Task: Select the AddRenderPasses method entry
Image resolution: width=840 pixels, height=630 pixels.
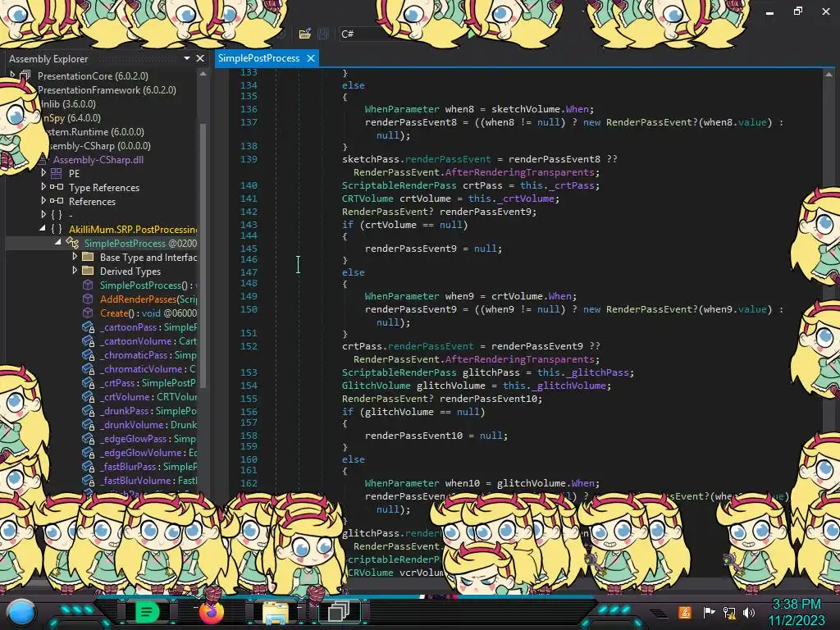Action: (x=148, y=299)
